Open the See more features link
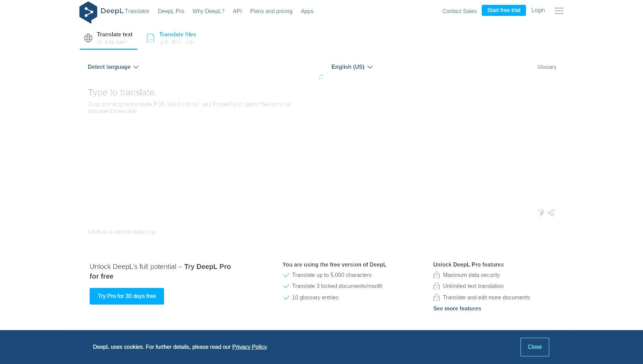This screenshot has height=364, width=643. 457,309
